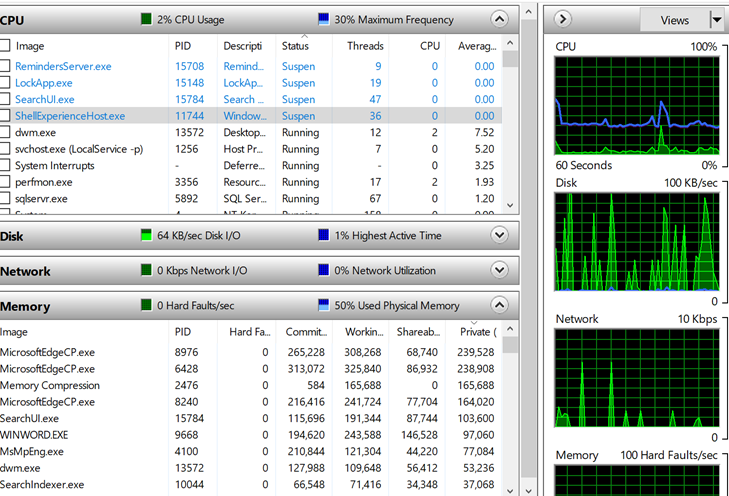This screenshot has height=496, width=729.
Task: Click the Views button in graph pane
Action: [674, 20]
